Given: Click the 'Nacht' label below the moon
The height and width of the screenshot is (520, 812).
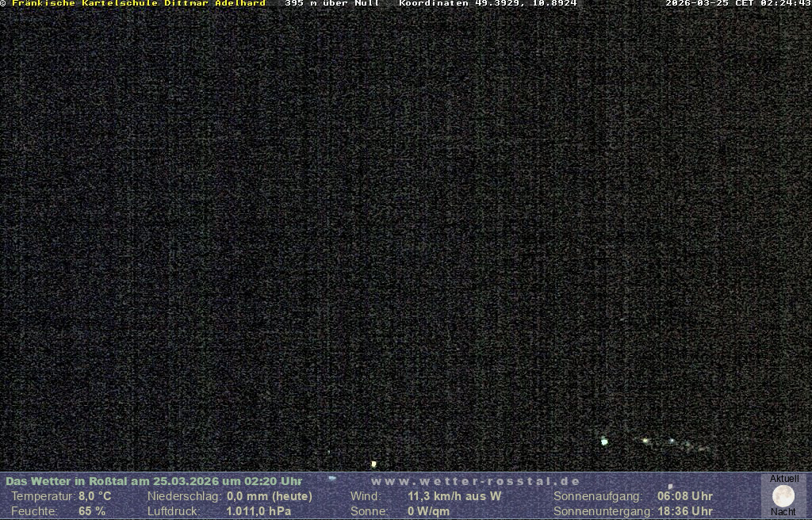Looking at the screenshot, I should click(783, 512).
